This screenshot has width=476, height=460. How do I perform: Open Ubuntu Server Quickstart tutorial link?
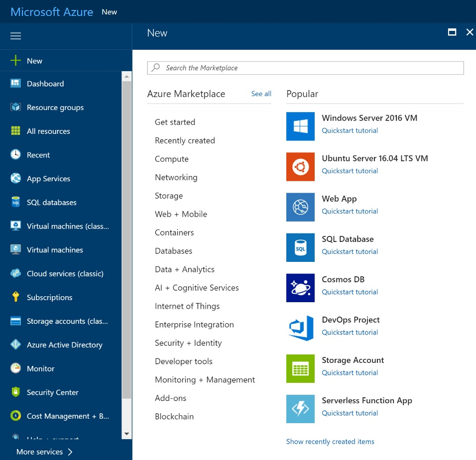pyautogui.click(x=350, y=171)
